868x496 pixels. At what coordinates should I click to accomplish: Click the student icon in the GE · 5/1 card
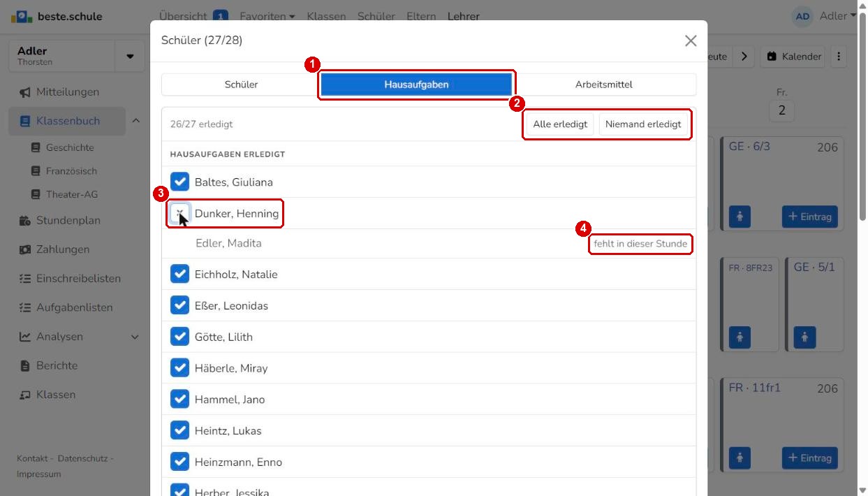point(804,337)
